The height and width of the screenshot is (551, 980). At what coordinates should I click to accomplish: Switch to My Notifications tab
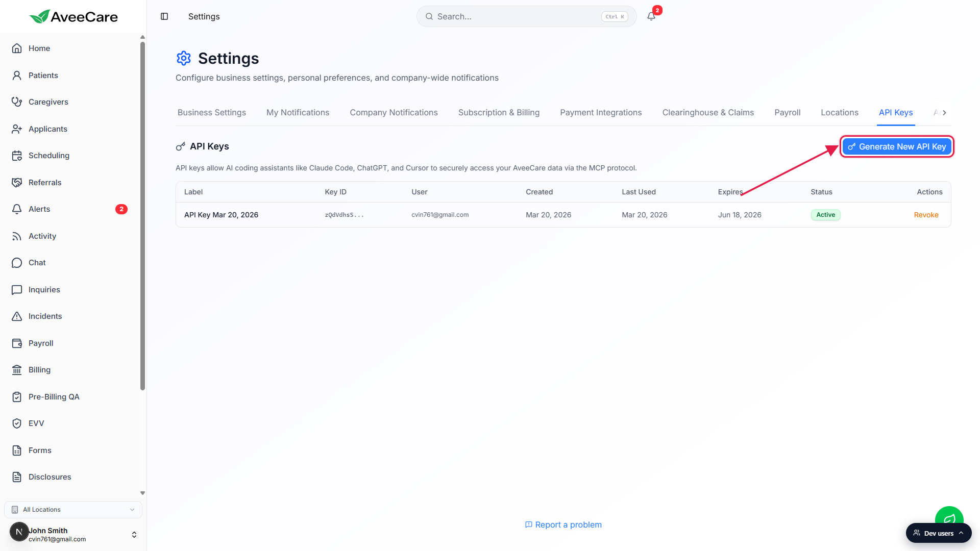click(298, 113)
